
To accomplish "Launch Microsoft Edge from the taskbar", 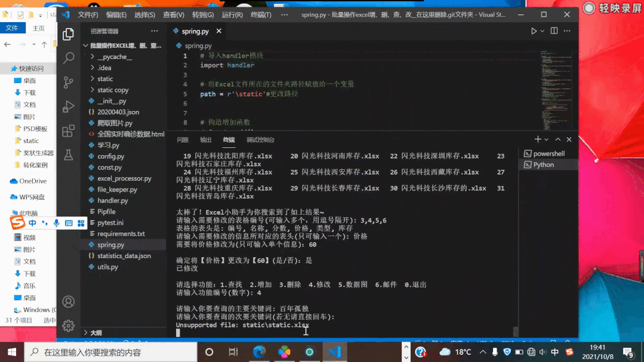I will point(259,352).
